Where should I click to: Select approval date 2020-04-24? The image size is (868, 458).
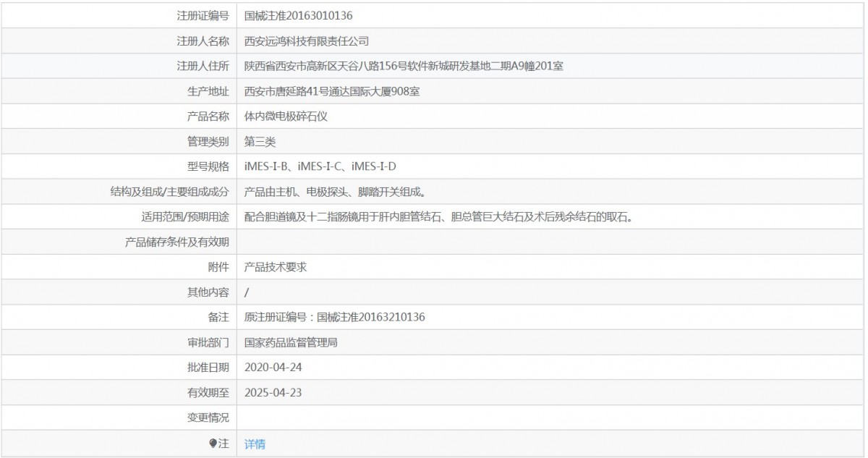point(273,368)
